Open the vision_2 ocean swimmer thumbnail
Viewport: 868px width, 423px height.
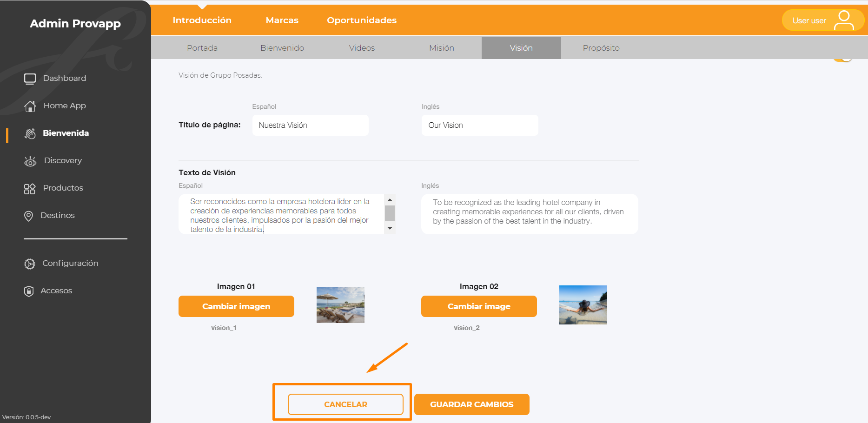pyautogui.click(x=583, y=305)
